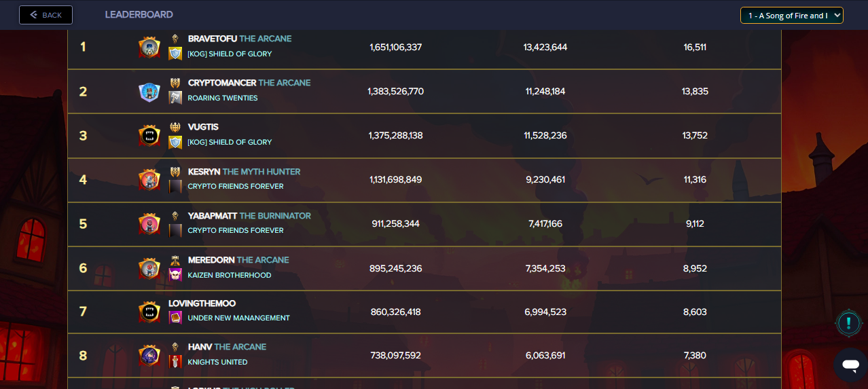The image size is (868, 389).
Task: Click the title icon beside CRYPTOMANCER's name
Action: click(x=175, y=83)
